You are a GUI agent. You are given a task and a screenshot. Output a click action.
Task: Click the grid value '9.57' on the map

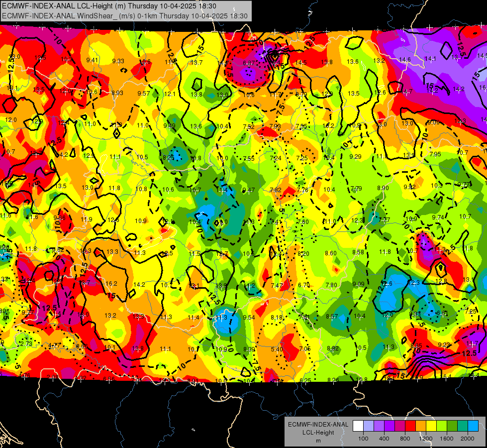[143, 93]
